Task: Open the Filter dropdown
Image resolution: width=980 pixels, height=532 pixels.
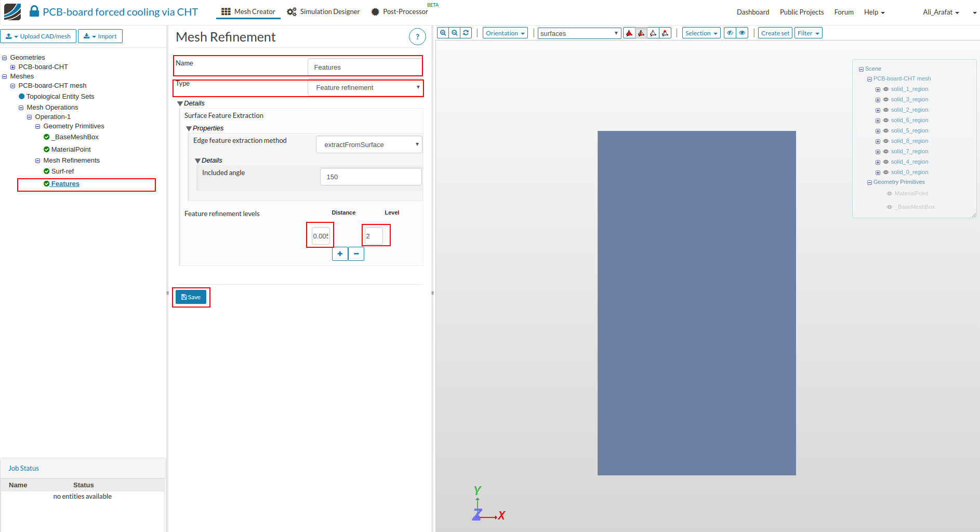Action: [x=808, y=33]
